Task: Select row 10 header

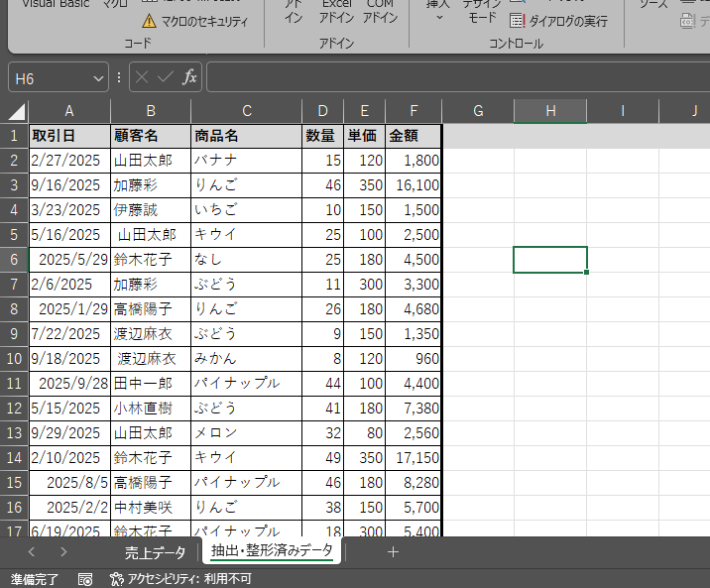Action: pos(14,358)
